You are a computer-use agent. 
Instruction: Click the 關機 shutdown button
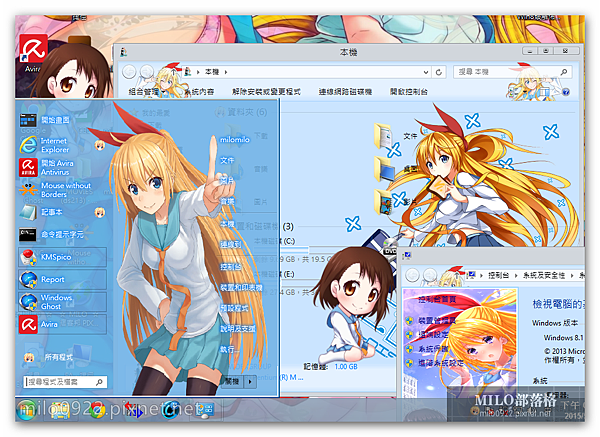[x=232, y=382]
